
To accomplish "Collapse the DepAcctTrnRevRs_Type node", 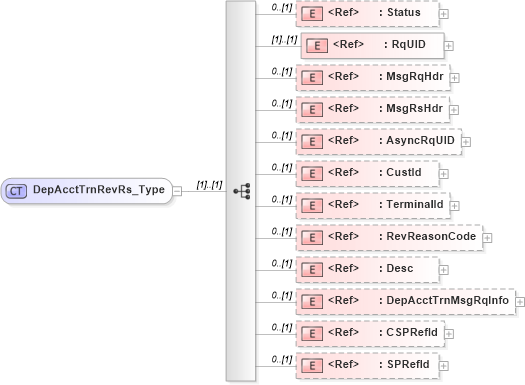I will (177, 191).
